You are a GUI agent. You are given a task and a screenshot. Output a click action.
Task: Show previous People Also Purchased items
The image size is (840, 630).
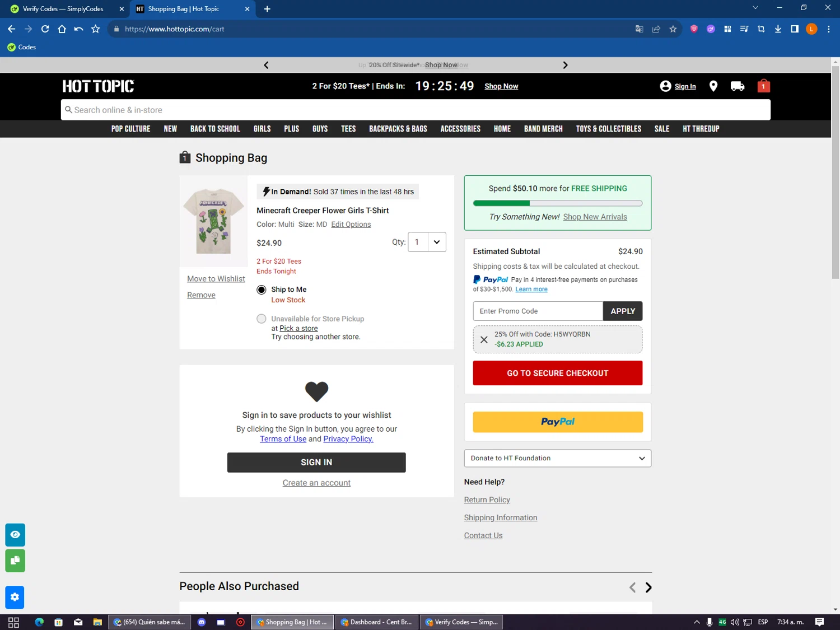tap(632, 587)
